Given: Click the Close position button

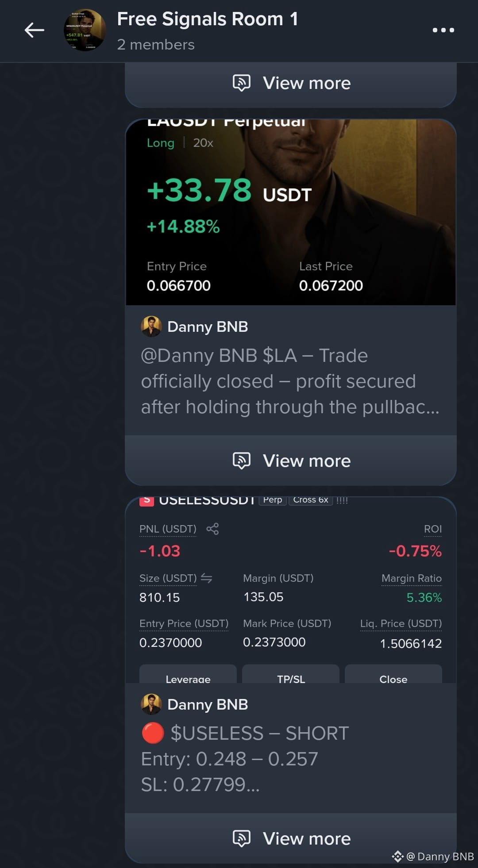Looking at the screenshot, I should tap(393, 674).
